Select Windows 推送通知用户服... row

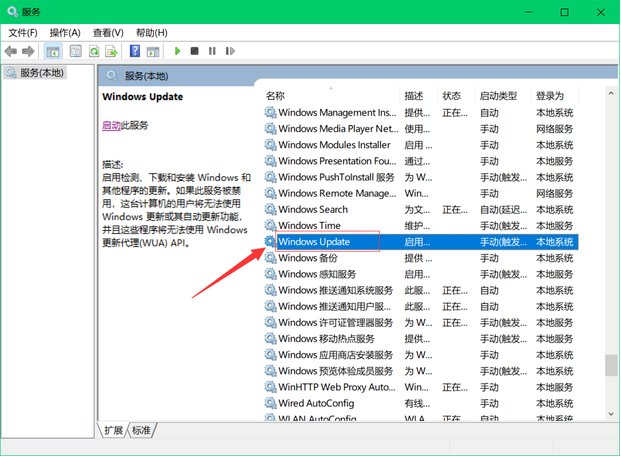[421, 307]
